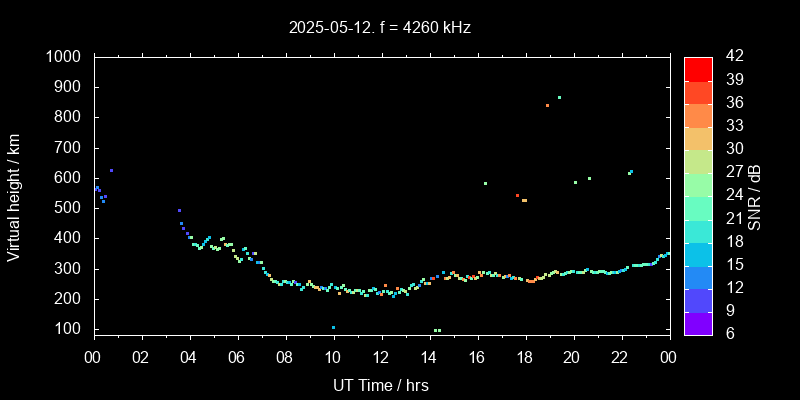800x400 pixels.
Task: Click the 'UT Time / hrs' axis label
Action: 381,385
